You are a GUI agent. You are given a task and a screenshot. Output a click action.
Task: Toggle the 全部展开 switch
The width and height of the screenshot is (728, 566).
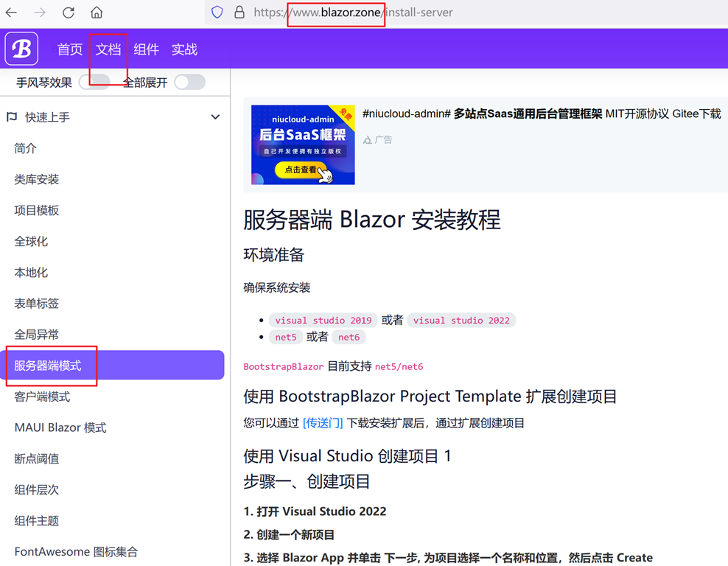click(x=190, y=83)
